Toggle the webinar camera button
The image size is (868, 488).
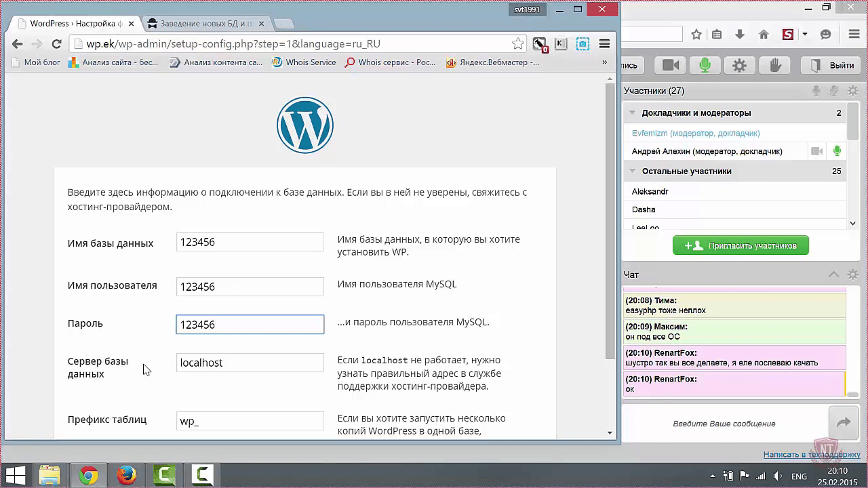click(x=671, y=65)
